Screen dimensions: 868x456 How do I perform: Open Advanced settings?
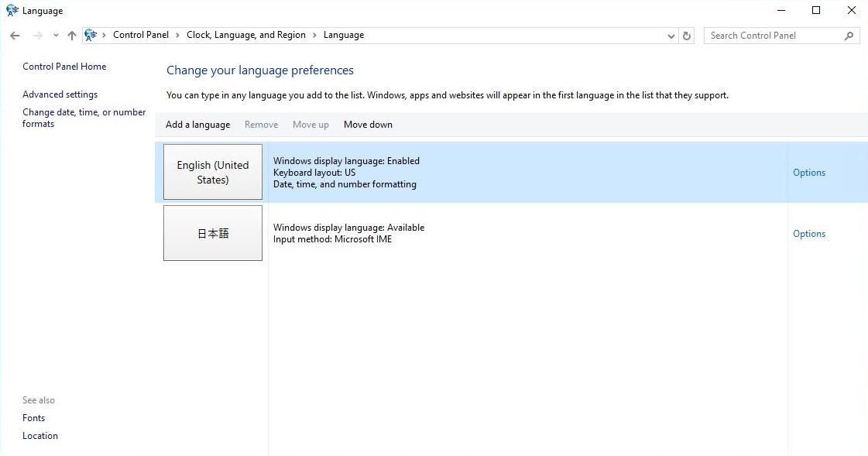[x=60, y=94]
